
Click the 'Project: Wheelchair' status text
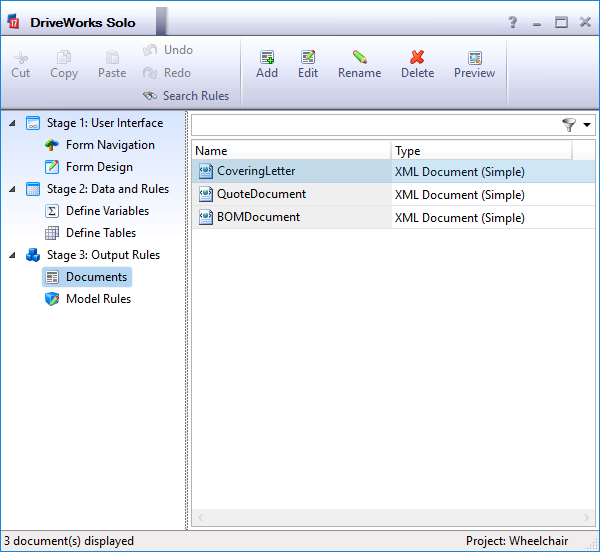517,541
